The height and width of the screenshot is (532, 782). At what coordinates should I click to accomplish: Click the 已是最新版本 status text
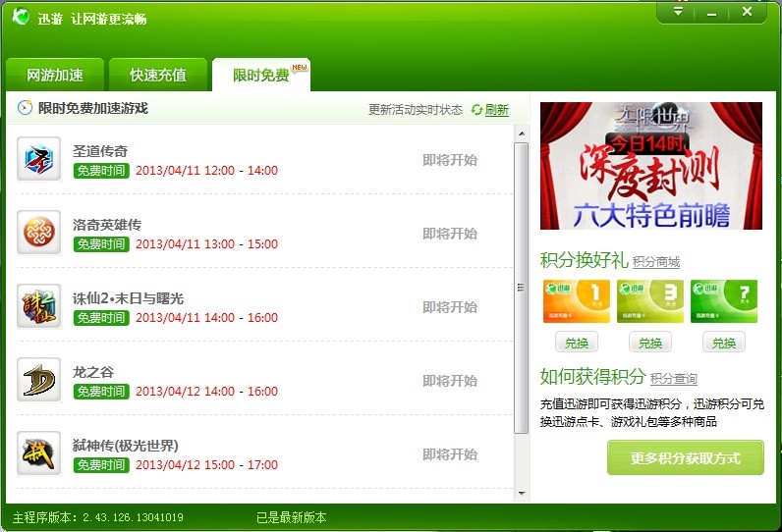click(291, 517)
